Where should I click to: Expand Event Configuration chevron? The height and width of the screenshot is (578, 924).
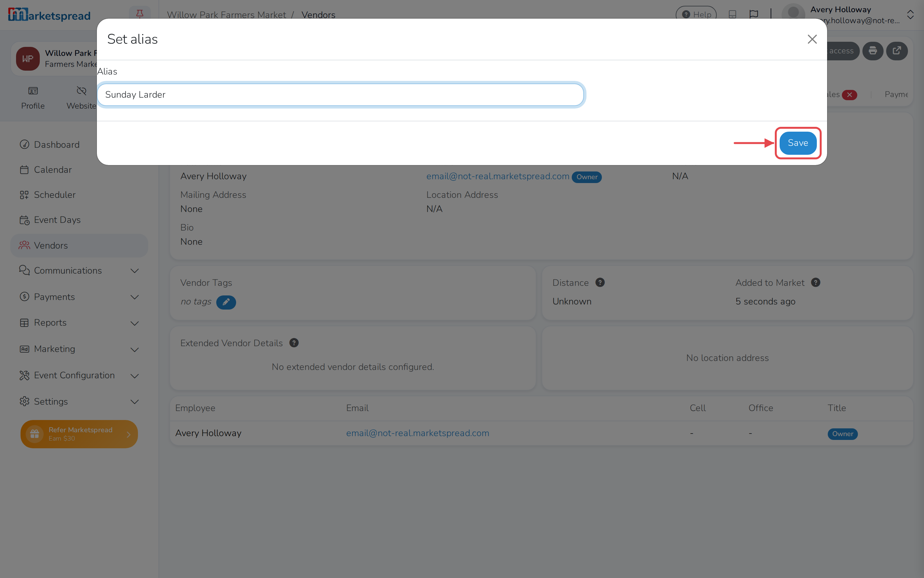click(134, 376)
